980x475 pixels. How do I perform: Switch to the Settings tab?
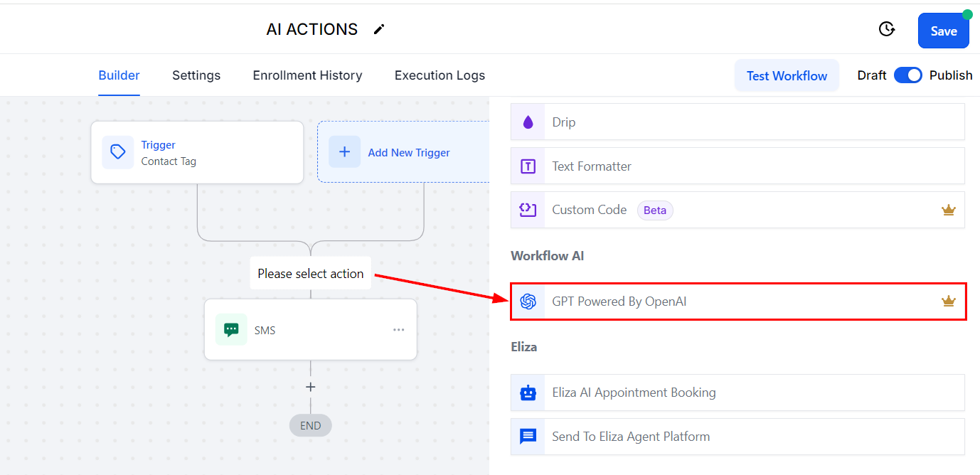click(196, 75)
